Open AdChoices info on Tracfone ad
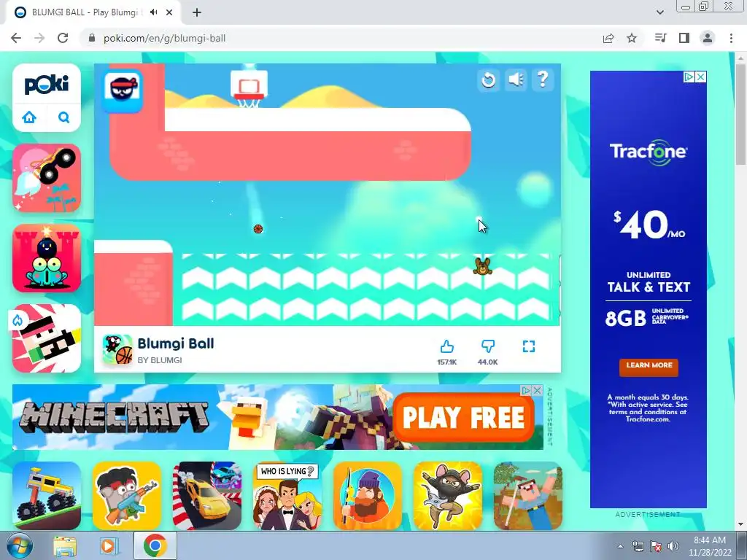The width and height of the screenshot is (747, 560). (689, 77)
